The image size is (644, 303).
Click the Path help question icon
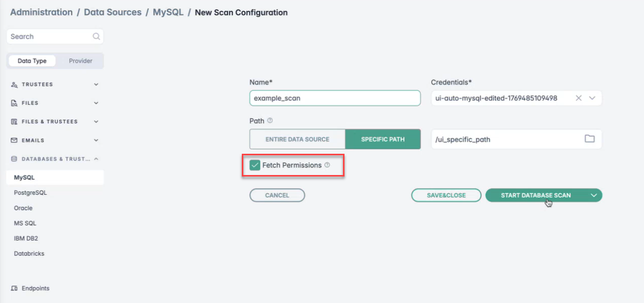click(270, 121)
